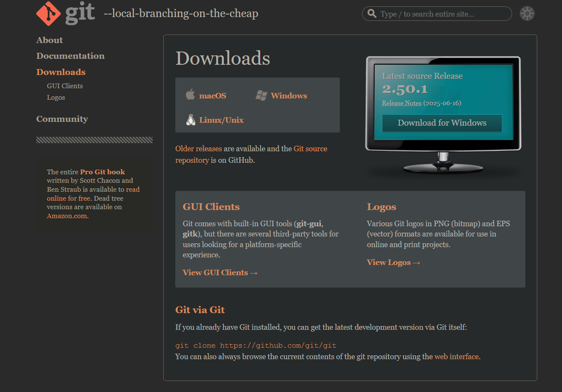Click the 2.50.1 version number
This screenshot has height=392, width=562.
[405, 89]
